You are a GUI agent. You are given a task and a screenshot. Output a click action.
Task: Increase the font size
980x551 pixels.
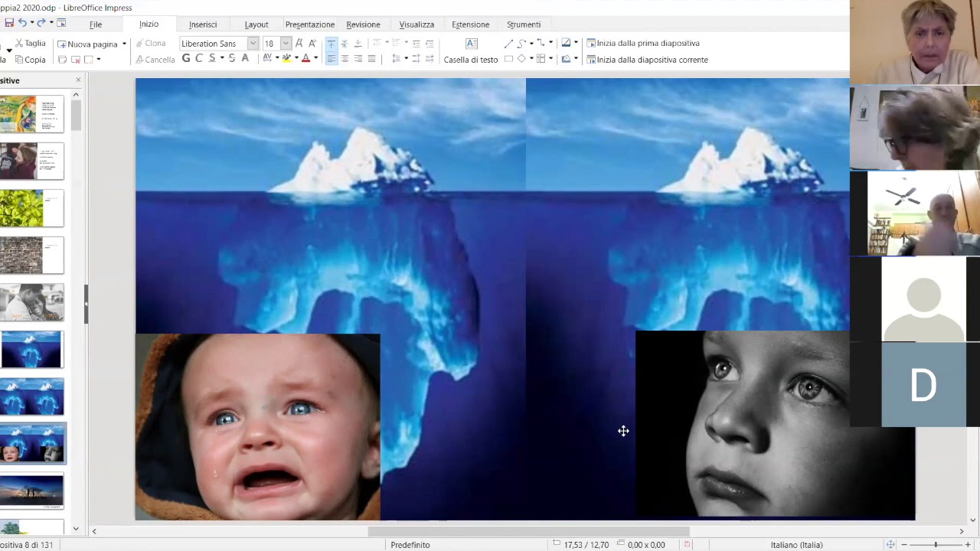tap(299, 44)
